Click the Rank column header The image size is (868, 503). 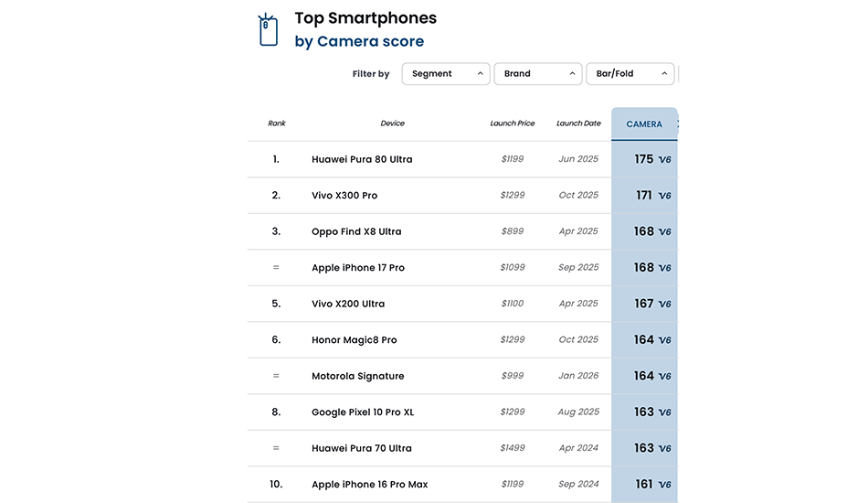277,123
